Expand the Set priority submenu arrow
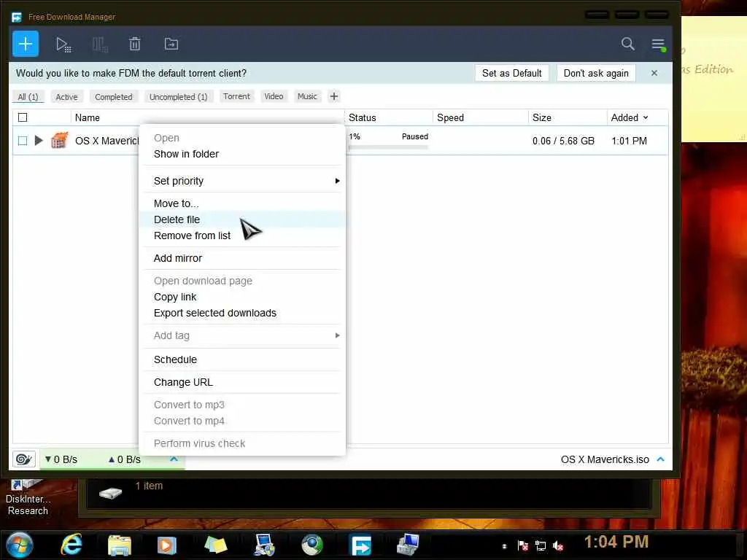Screen dimensions: 747x560 coord(337,181)
